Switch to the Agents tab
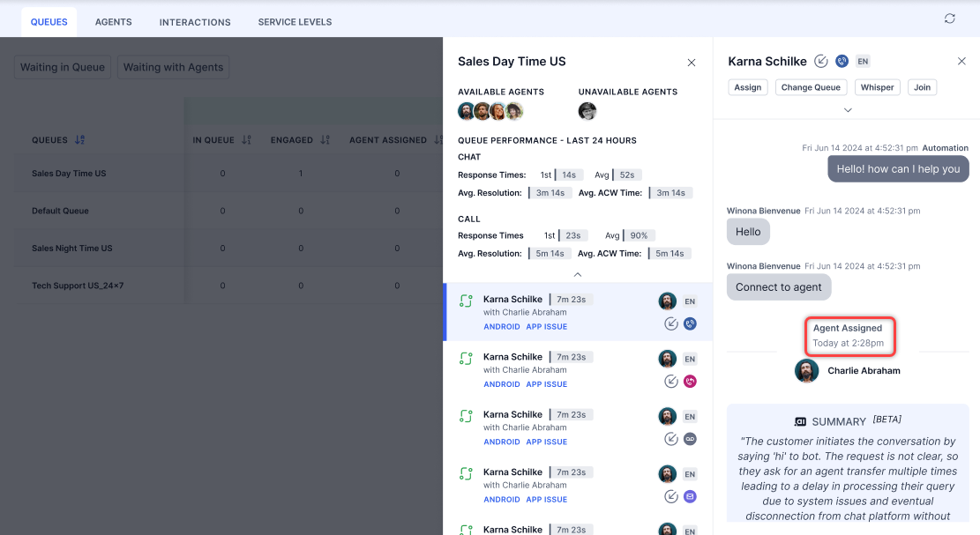 click(x=113, y=22)
